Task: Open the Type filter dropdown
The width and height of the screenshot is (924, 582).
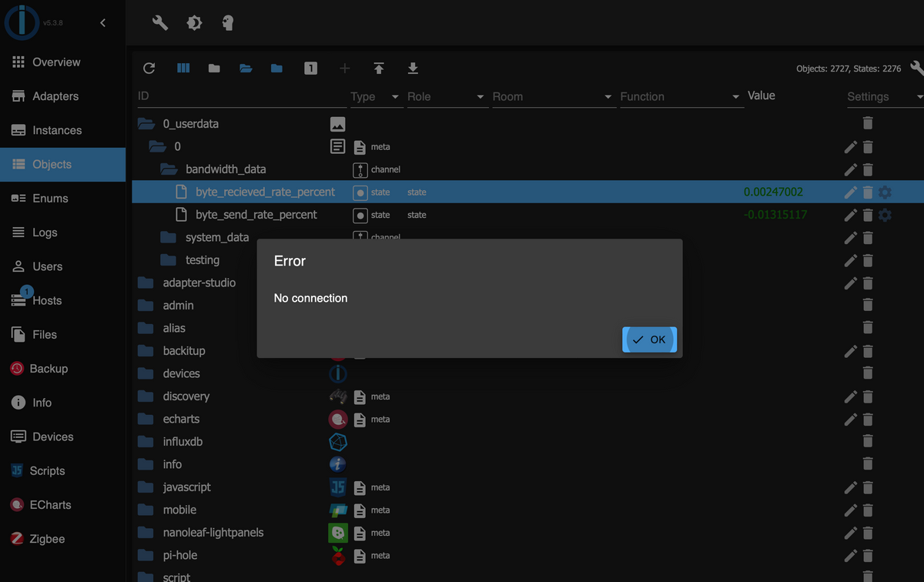Action: point(375,97)
